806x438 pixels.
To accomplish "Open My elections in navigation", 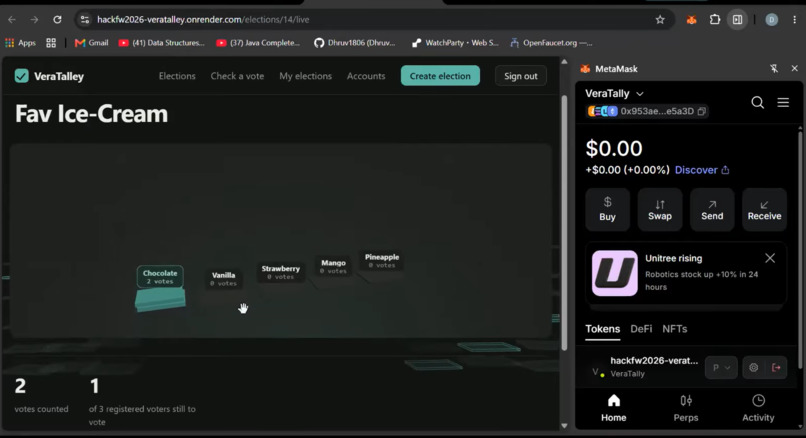I will [x=305, y=76].
